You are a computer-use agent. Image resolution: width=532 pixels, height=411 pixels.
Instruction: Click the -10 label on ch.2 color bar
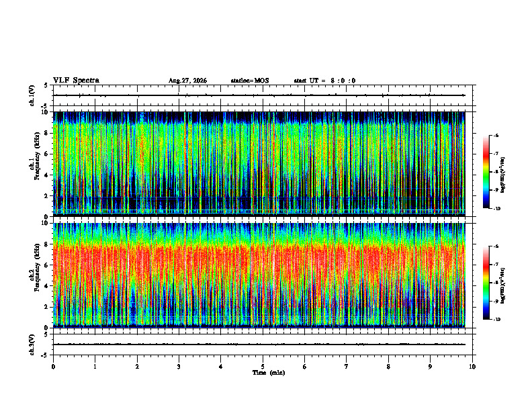(497, 320)
